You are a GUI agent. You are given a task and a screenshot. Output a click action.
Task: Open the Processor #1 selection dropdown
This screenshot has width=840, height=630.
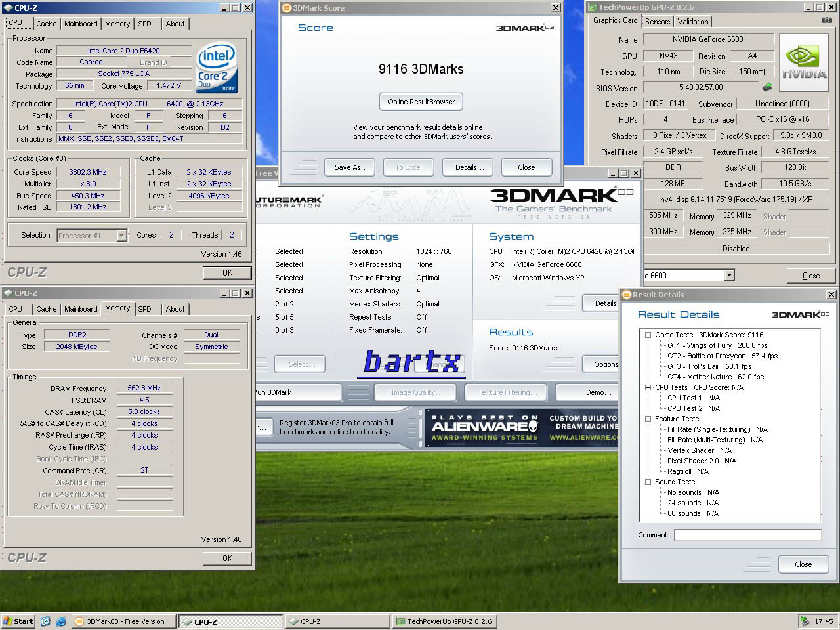(x=121, y=235)
